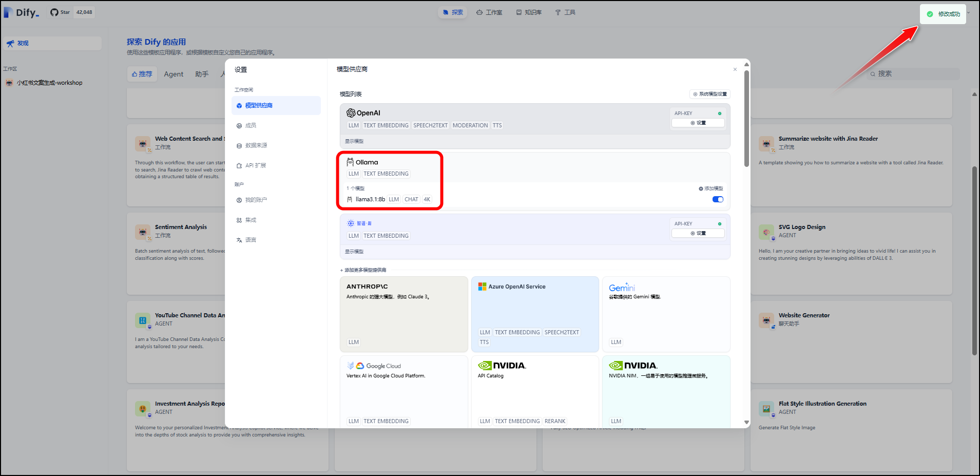Viewport: 980px width, 476px height.
Task: Open API 扩展 settings section
Action: pyautogui.click(x=276, y=165)
